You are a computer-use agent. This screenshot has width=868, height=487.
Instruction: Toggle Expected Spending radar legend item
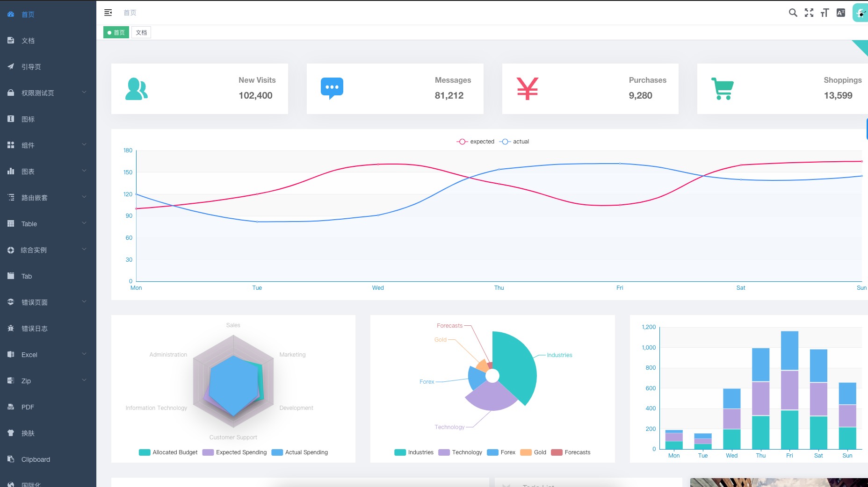pos(235,452)
